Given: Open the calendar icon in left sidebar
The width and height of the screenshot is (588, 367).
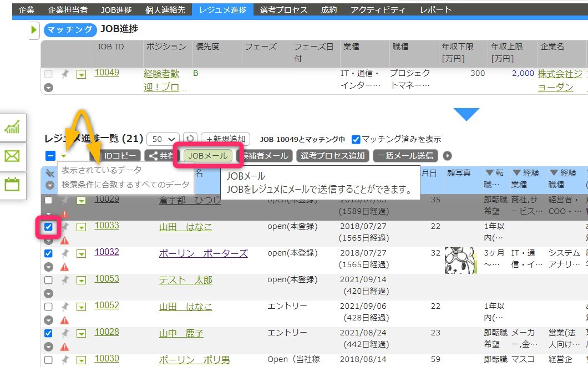Looking at the screenshot, I should click(x=12, y=185).
